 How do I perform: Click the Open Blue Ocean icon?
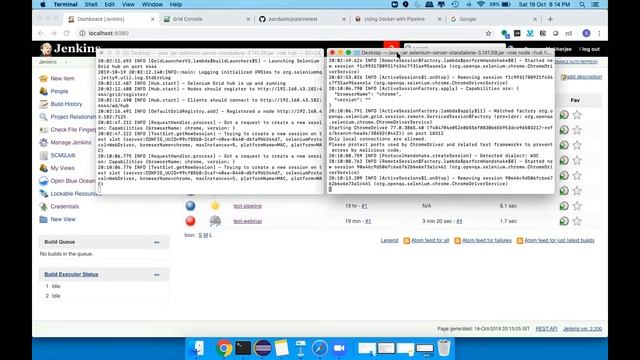click(x=44, y=181)
